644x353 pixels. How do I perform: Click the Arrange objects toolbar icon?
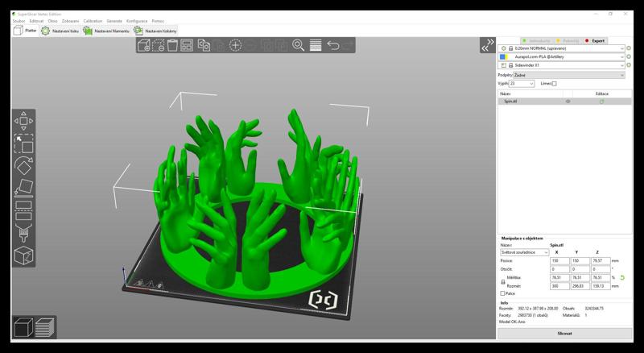click(x=187, y=45)
